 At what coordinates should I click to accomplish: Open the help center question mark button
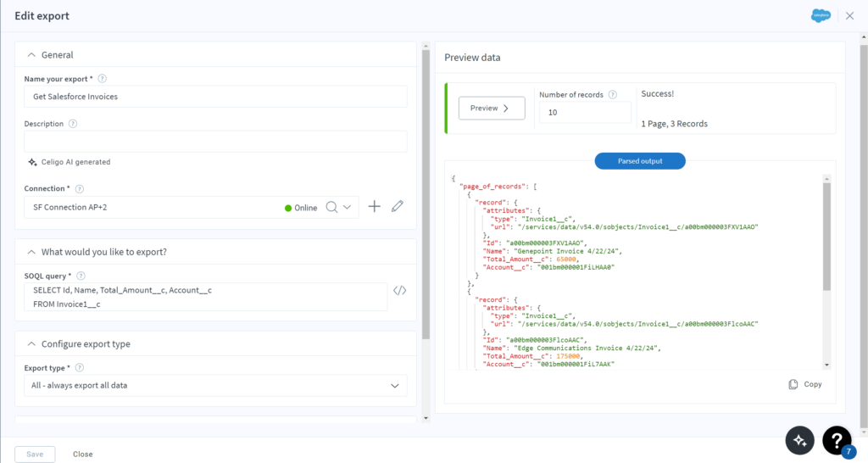click(837, 440)
